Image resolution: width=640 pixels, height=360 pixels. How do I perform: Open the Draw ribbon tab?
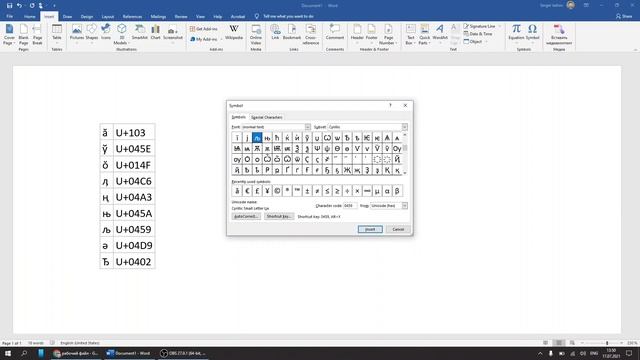click(67, 16)
